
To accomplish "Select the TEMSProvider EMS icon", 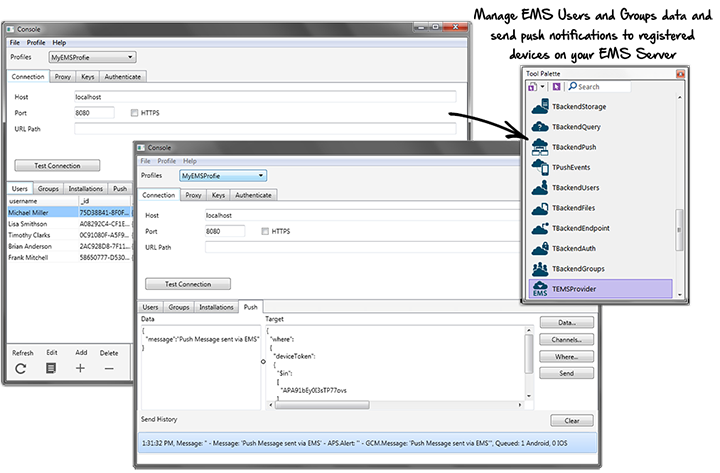I will [x=540, y=289].
